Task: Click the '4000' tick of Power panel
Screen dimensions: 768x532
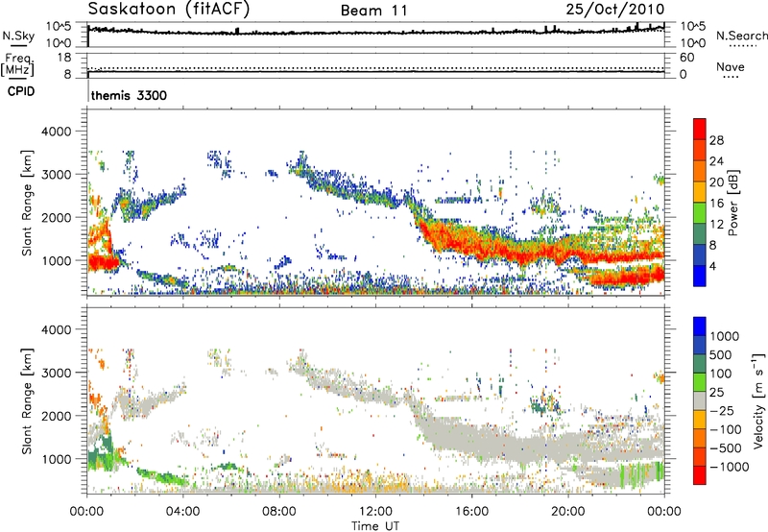Action: pyautogui.click(x=56, y=132)
